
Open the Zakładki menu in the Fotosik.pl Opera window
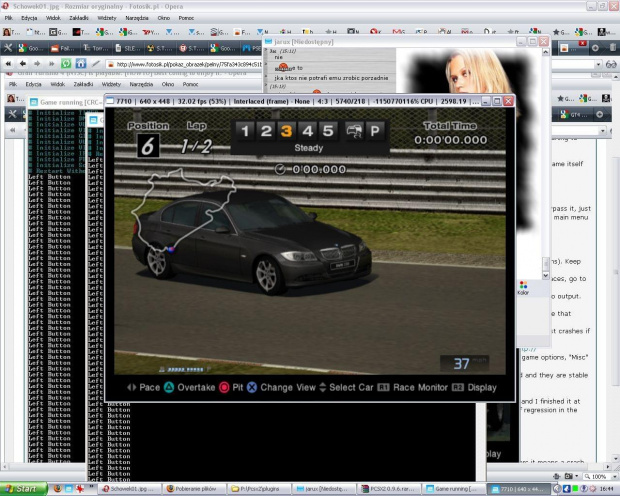79,18
